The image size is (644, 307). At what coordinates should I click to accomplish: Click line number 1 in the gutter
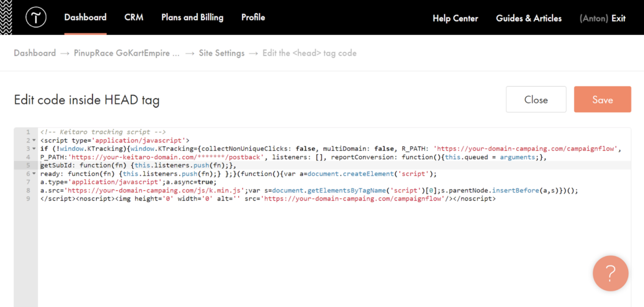(28, 132)
